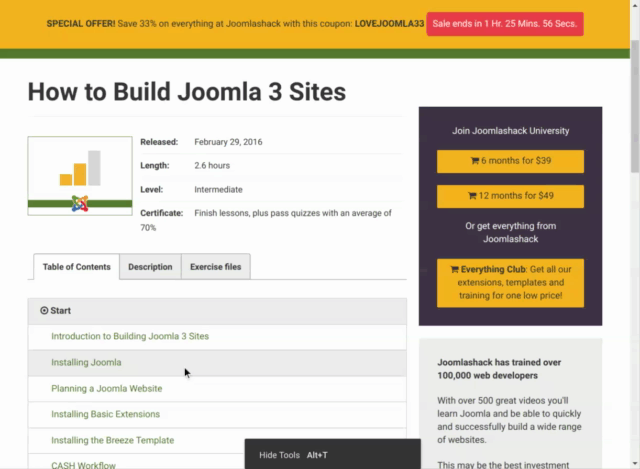Click the scrollbar down arrow
The image size is (640, 469).
635,464
